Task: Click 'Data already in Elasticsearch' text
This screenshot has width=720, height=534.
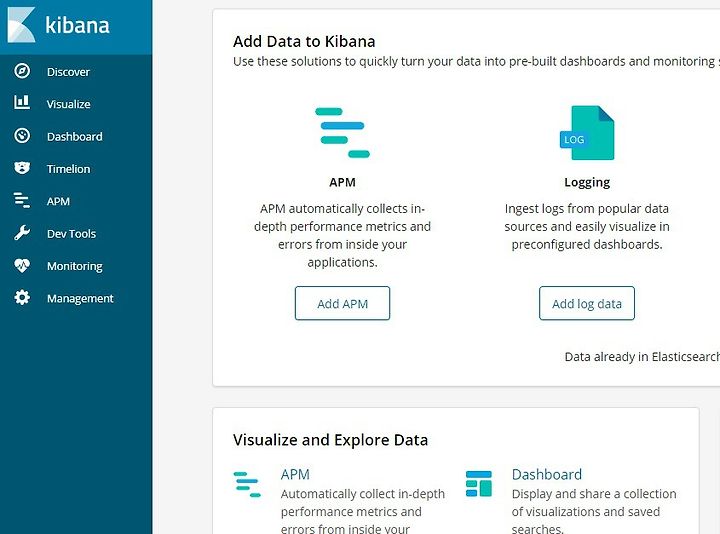Action: (642, 357)
